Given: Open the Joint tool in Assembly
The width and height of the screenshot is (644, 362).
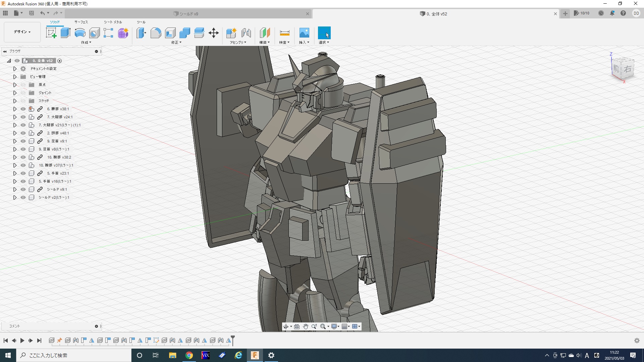Looking at the screenshot, I should pyautogui.click(x=246, y=33).
